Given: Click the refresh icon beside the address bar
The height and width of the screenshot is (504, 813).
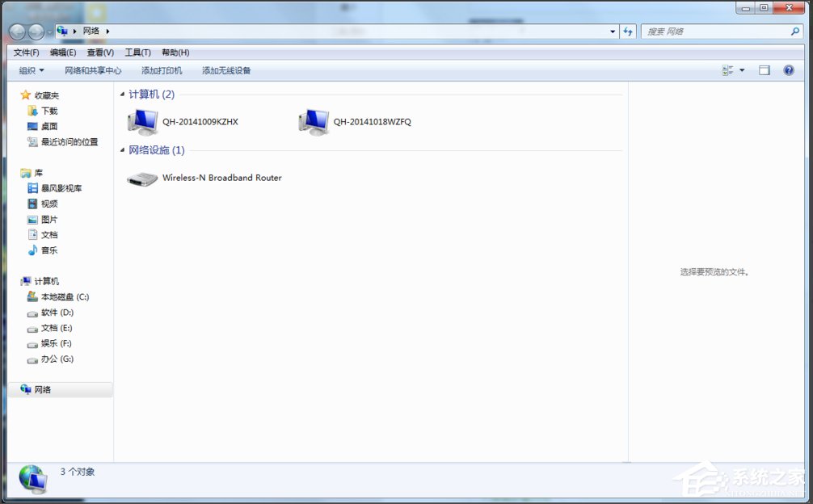Looking at the screenshot, I should click(x=629, y=31).
